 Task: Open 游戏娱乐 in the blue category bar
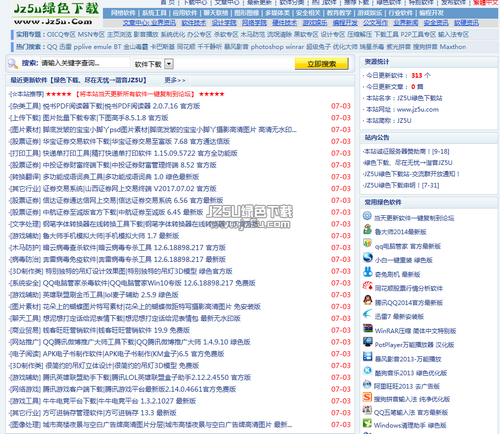[370, 13]
